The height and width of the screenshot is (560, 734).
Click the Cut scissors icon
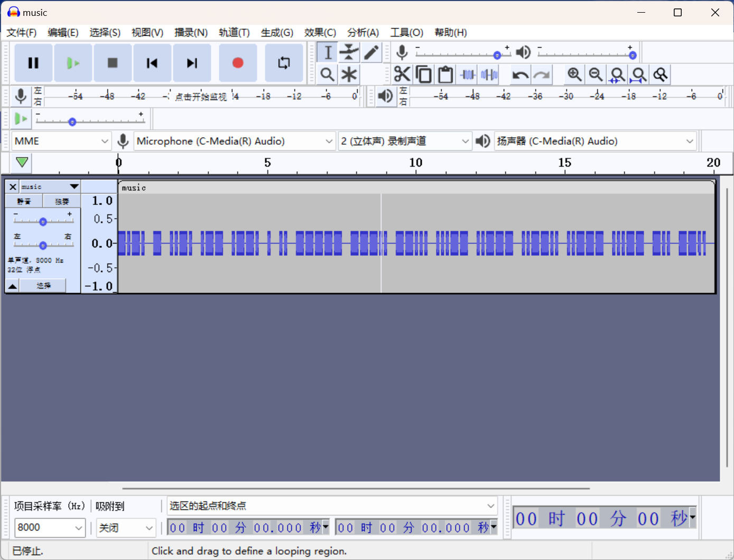tap(402, 74)
